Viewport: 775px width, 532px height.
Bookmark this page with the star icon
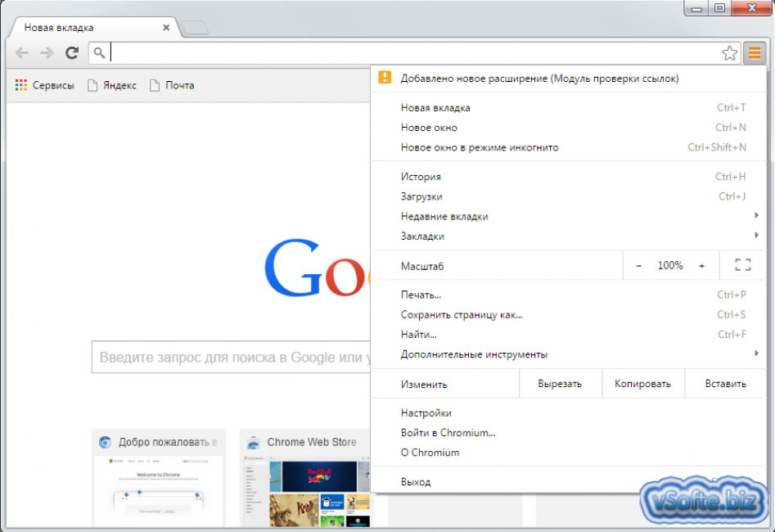[x=729, y=53]
